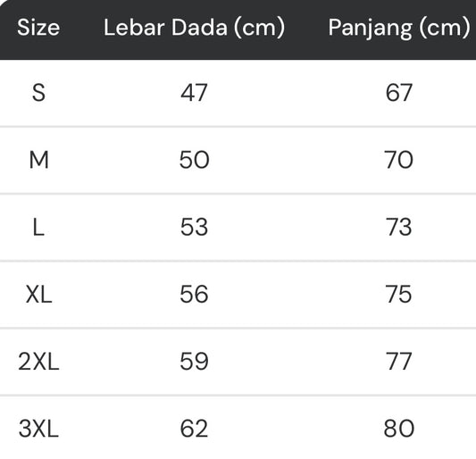Viewport: 476px width, 459px height.
Task: Click chest width value 47
Action: [195, 93]
